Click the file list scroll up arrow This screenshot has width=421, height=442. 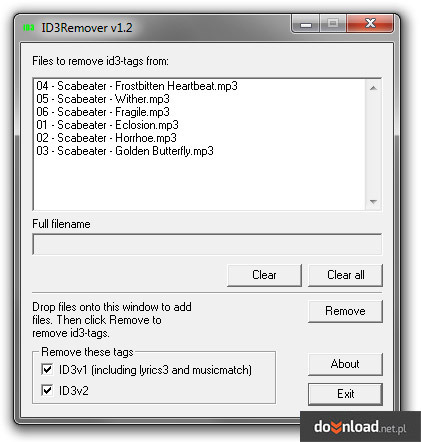tap(373, 88)
